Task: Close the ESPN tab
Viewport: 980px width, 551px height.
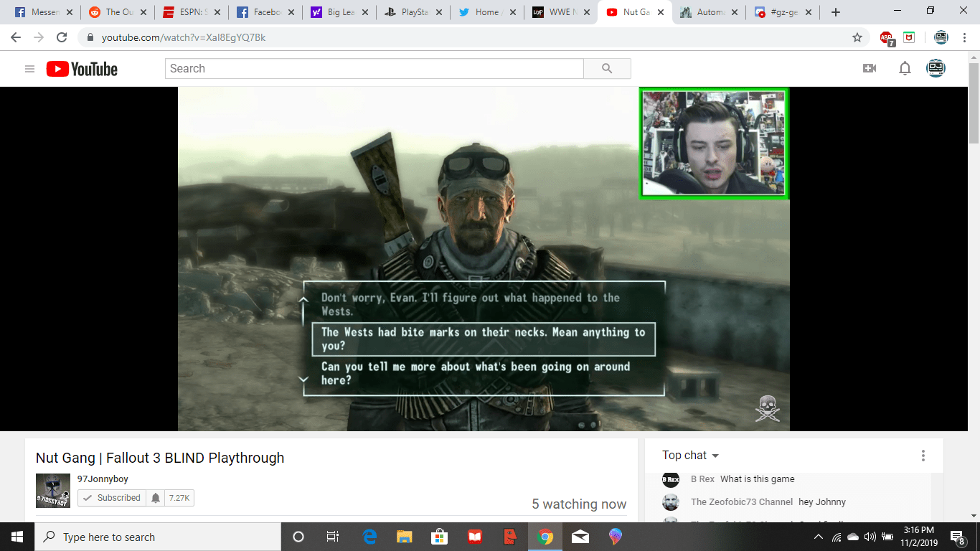Action: pyautogui.click(x=217, y=12)
